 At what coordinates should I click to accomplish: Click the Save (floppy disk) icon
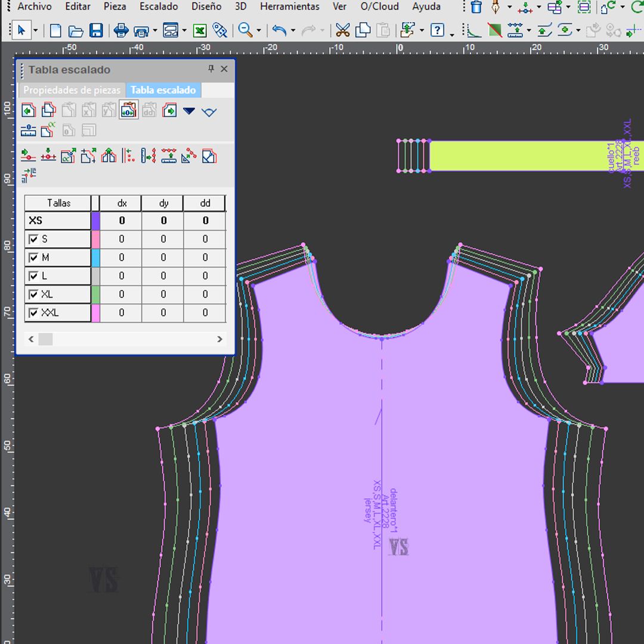click(96, 30)
